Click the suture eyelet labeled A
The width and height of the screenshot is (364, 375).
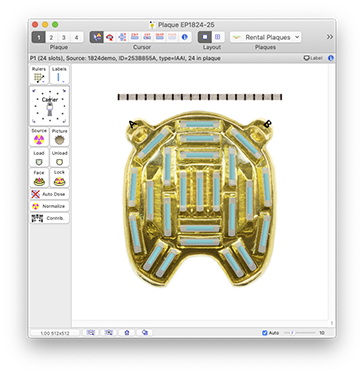pos(139,135)
